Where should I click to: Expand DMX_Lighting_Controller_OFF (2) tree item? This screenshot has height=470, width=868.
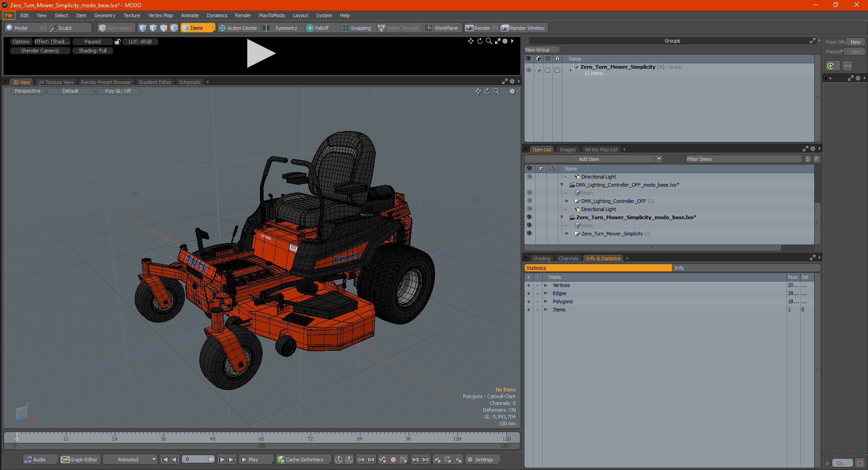click(567, 201)
